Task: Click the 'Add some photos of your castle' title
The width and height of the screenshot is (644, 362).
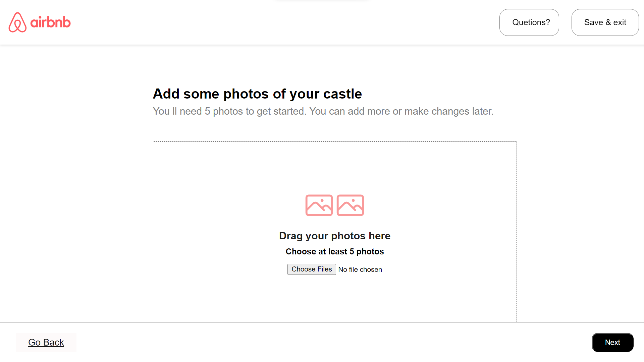Action: (x=257, y=94)
